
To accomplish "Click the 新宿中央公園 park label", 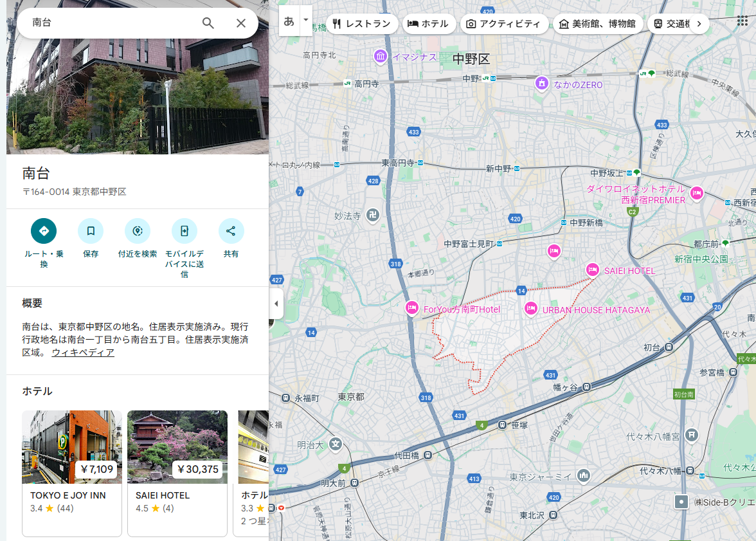I will [x=701, y=259].
